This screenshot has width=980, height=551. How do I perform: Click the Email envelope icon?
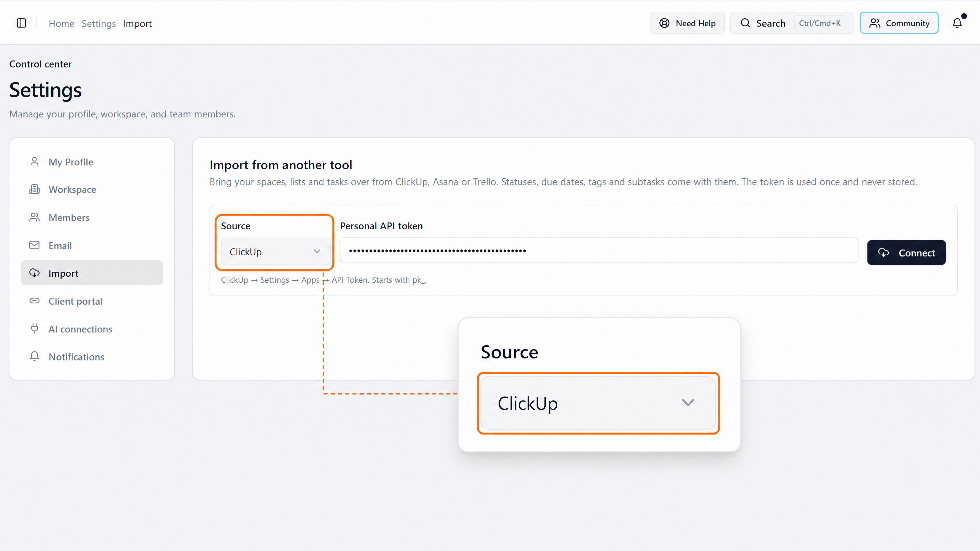(34, 245)
